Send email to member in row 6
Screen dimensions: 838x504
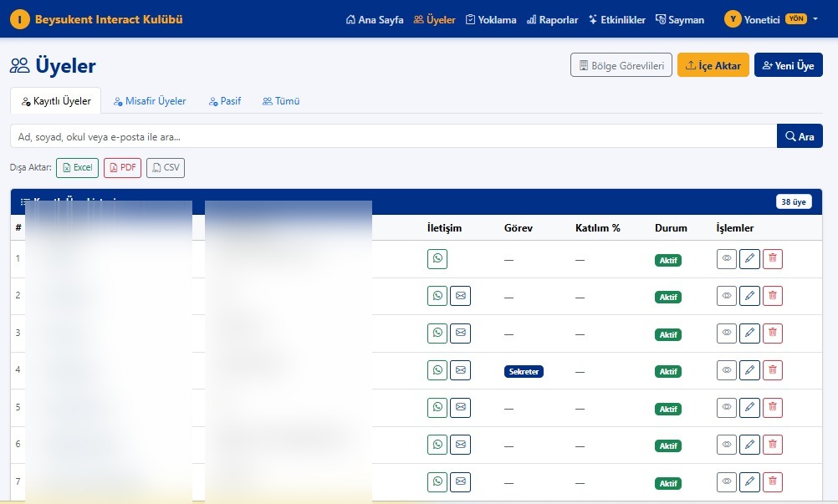pyautogui.click(x=460, y=445)
